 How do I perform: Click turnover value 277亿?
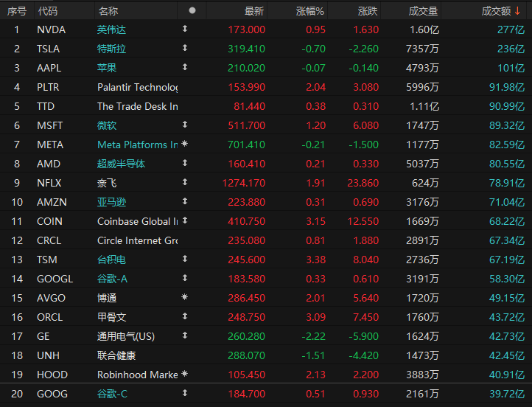(511, 30)
